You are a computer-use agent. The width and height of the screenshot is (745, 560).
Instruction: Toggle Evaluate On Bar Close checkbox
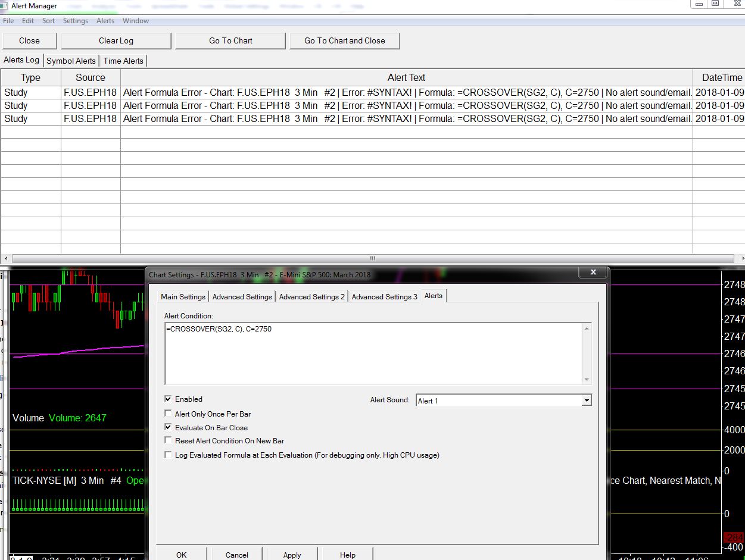point(169,427)
